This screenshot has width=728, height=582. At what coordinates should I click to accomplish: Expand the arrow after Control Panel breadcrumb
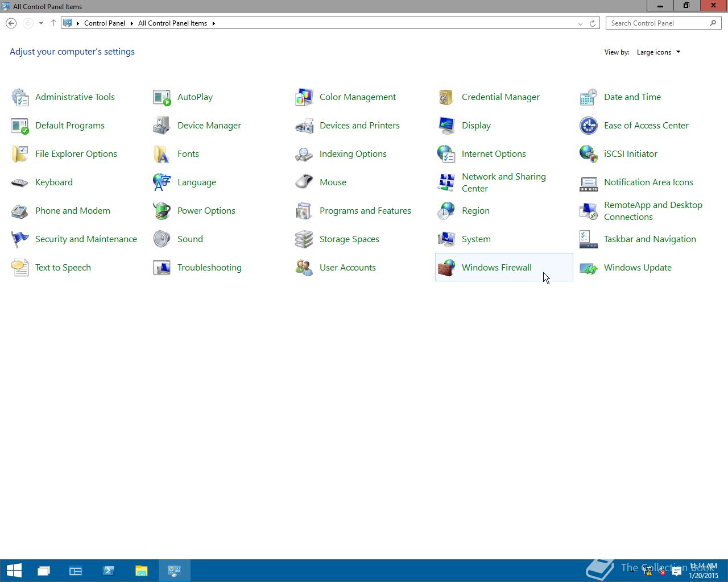[x=131, y=23]
